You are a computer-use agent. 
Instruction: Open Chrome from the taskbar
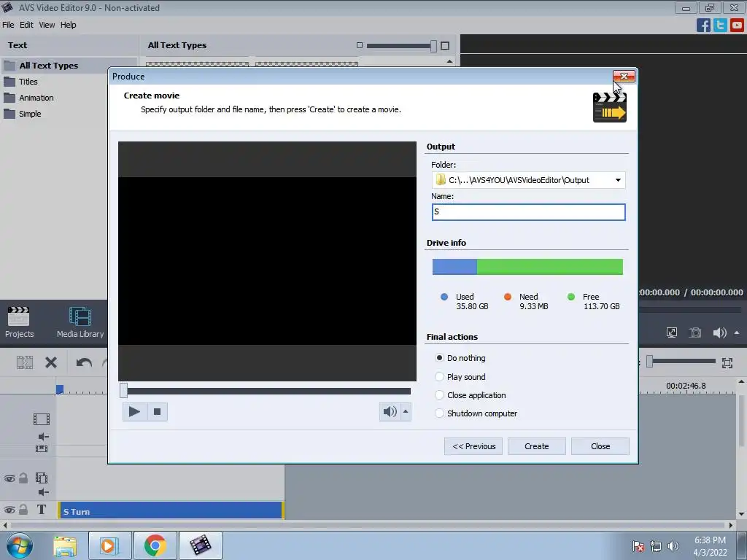155,545
